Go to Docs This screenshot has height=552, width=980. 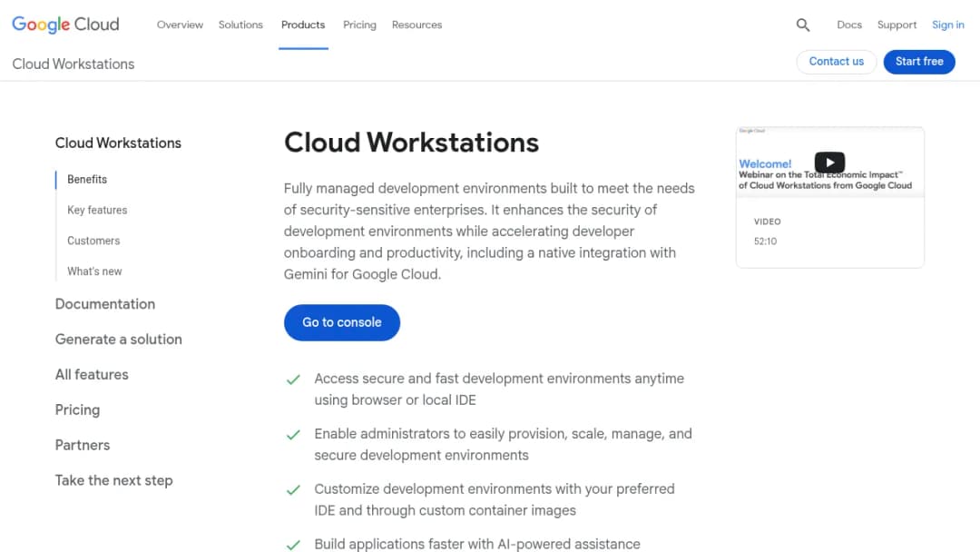click(x=849, y=25)
